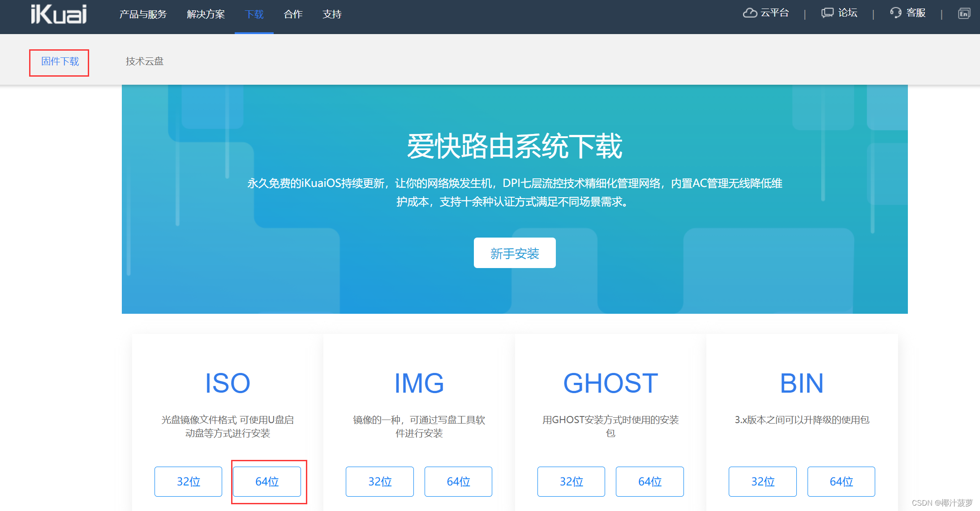Switch to the 固件下载 tab
The image size is (980, 511).
(60, 61)
